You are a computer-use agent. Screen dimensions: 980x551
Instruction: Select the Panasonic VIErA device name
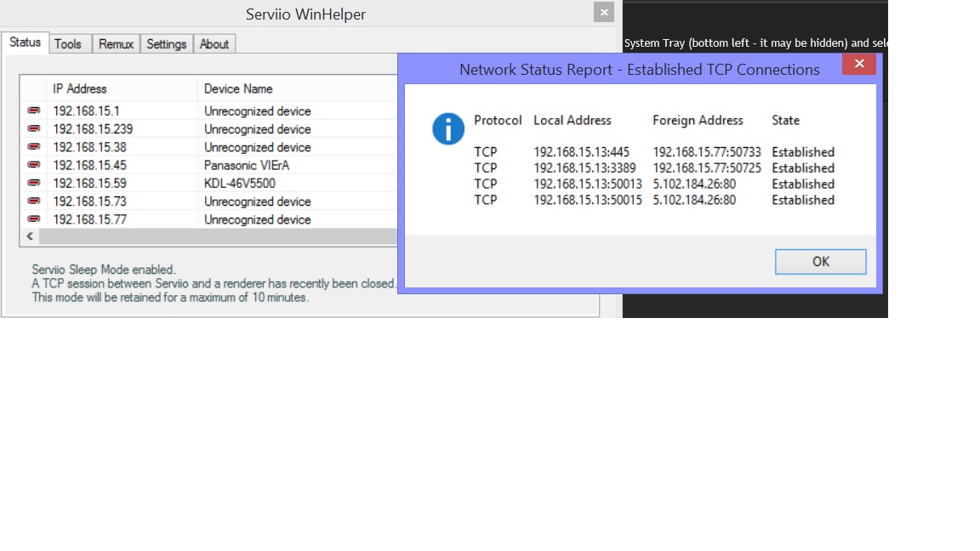point(247,165)
